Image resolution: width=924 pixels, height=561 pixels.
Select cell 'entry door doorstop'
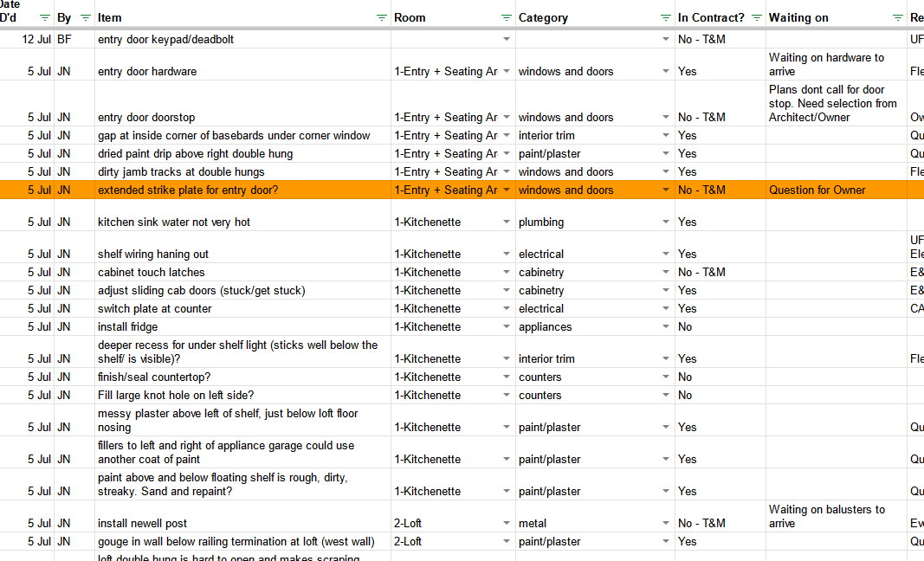(x=242, y=103)
